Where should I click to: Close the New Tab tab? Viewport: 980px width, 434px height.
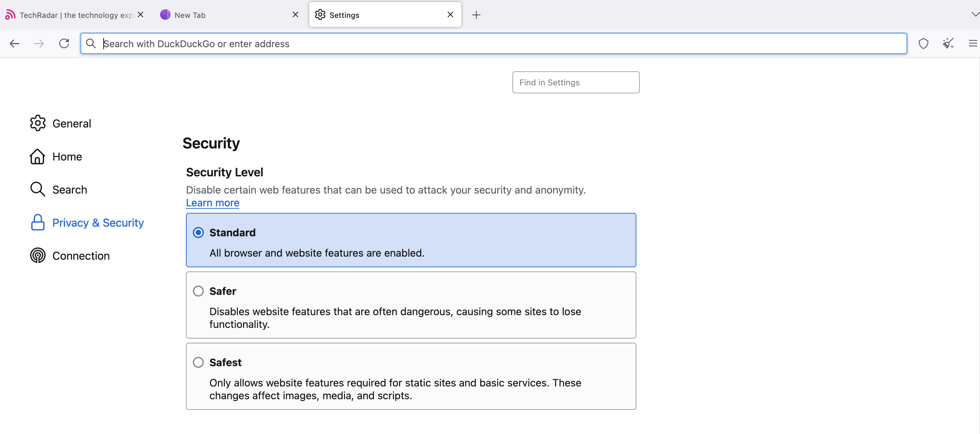(295, 14)
